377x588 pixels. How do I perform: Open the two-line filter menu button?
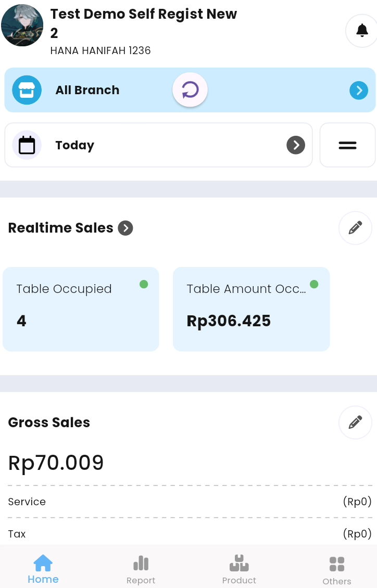pos(347,145)
